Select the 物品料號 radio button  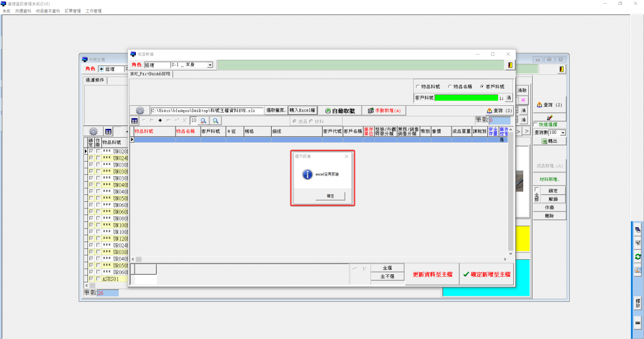[418, 86]
